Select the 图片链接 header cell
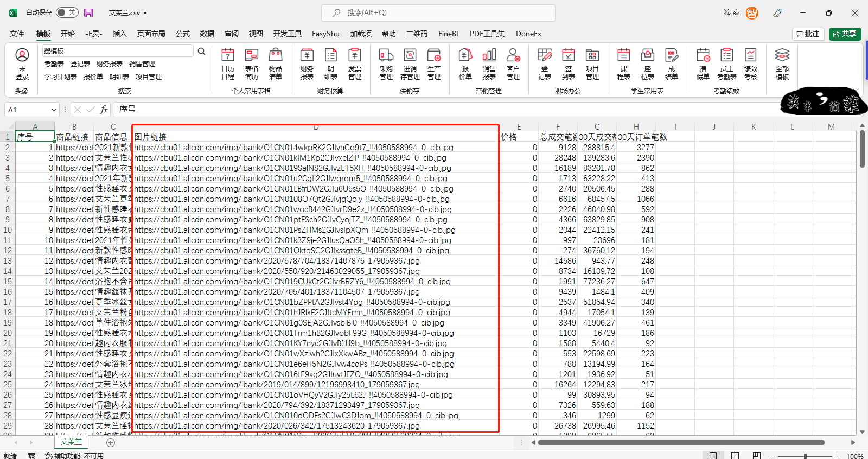This screenshot has width=868, height=459. [316, 137]
